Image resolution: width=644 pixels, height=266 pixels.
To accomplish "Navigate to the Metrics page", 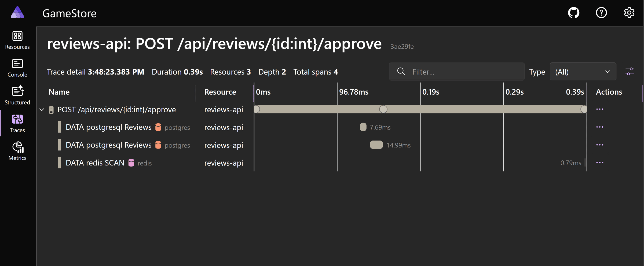I will (x=17, y=151).
